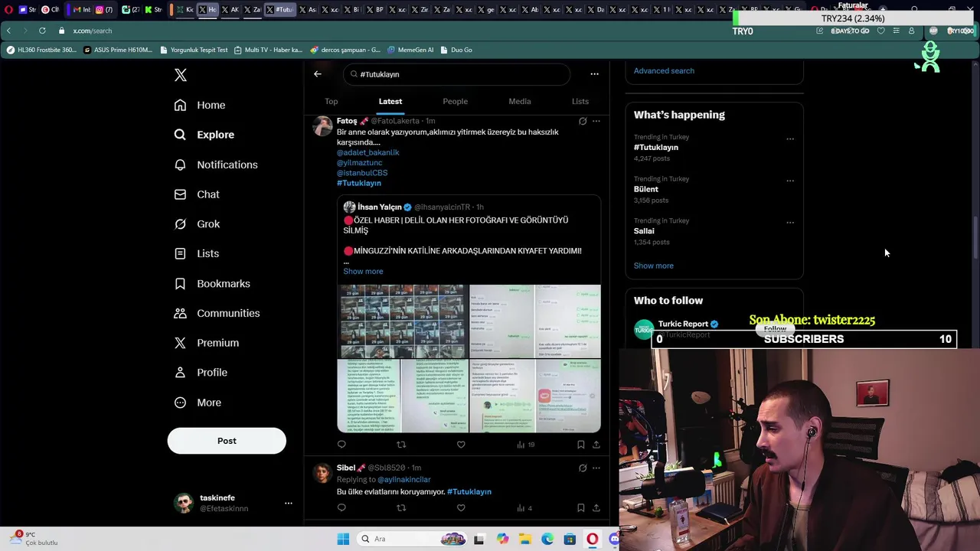The width and height of the screenshot is (980, 551).
Task: Open search options three-dot menu
Action: [594, 74]
